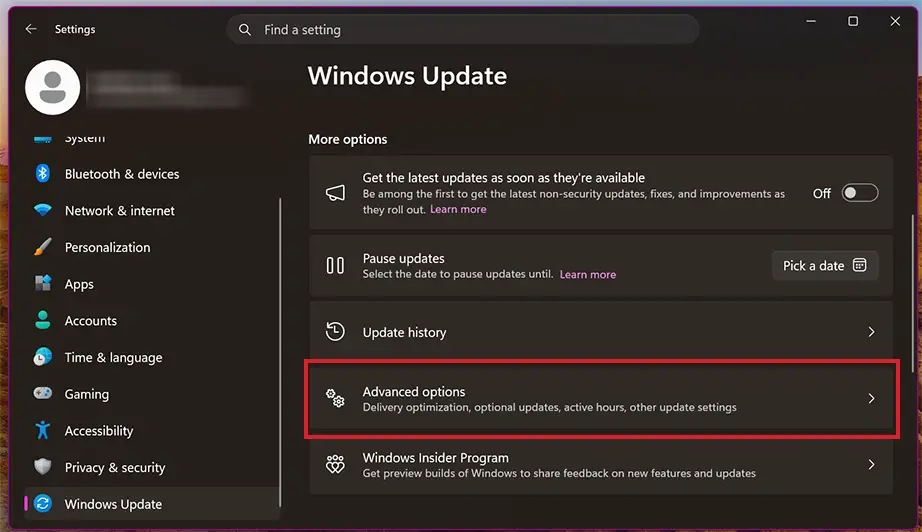This screenshot has height=532, width=922.
Task: Click the Advanced options gears icon
Action: pyautogui.click(x=335, y=399)
